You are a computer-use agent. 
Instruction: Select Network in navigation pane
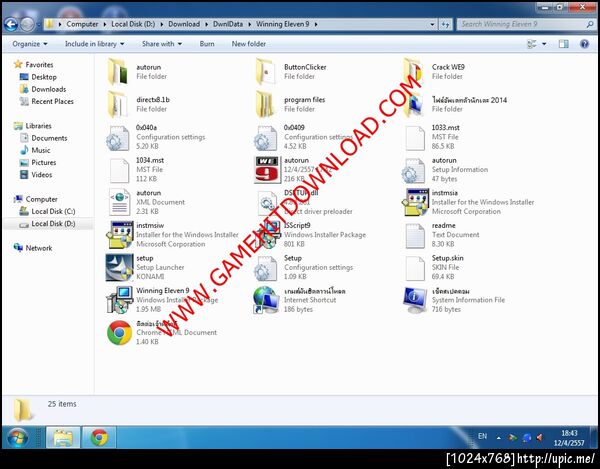[x=39, y=248]
